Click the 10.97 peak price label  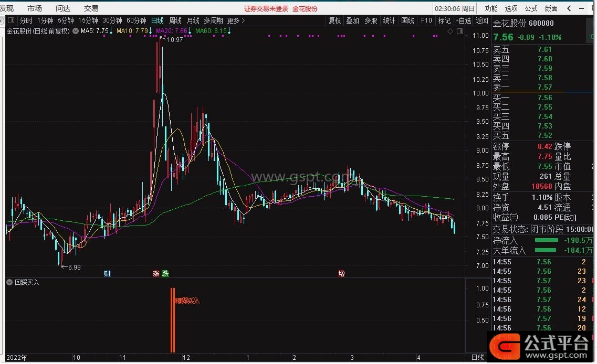coord(175,39)
